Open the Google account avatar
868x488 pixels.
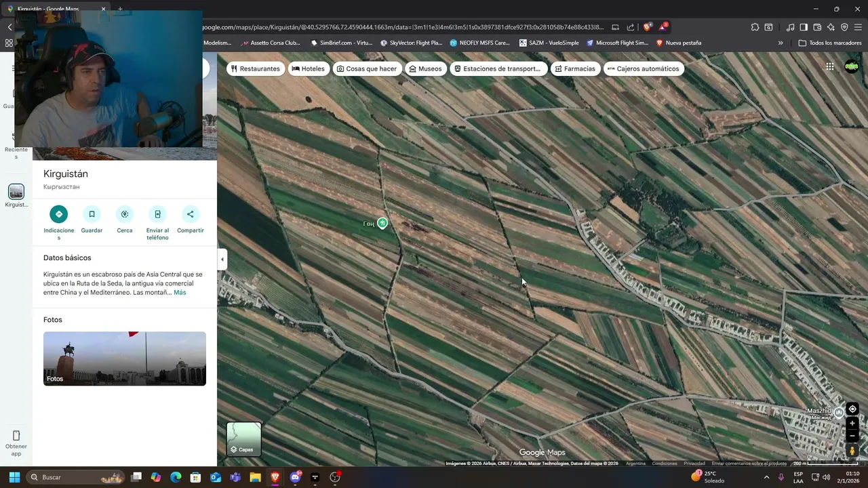point(851,66)
